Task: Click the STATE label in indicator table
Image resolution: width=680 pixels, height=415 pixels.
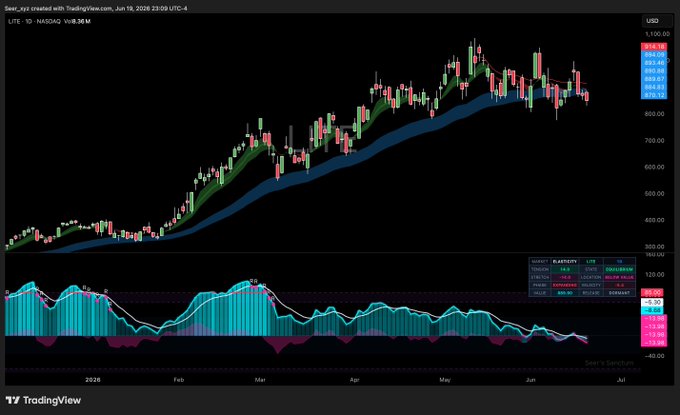Action: (591, 269)
